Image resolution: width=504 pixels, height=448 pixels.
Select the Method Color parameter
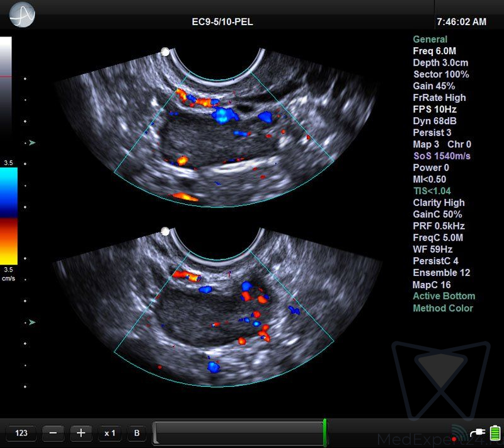pos(442,308)
